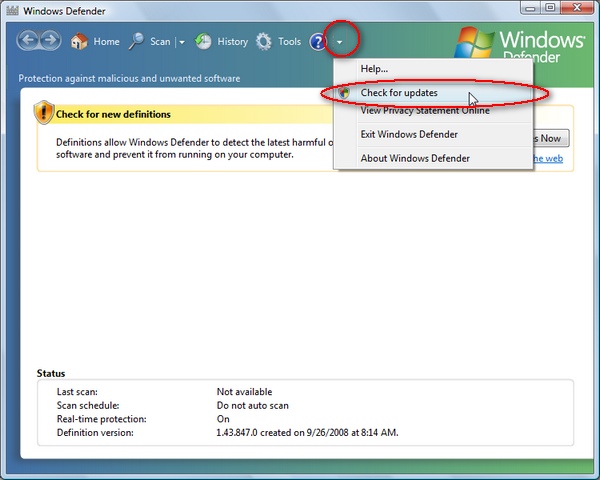The image size is (600, 480).
Task: Click the partially hidden Check Now button
Action: click(x=551, y=138)
